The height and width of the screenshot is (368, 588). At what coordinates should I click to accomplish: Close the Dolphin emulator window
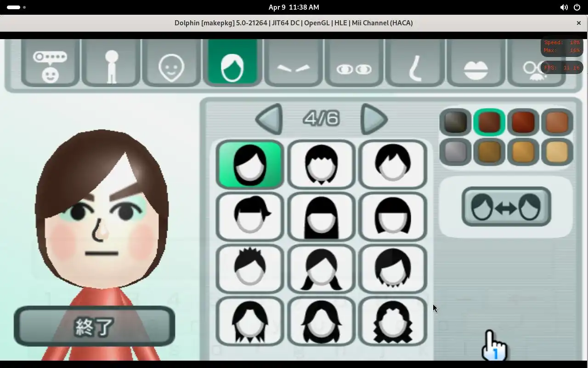(x=579, y=23)
